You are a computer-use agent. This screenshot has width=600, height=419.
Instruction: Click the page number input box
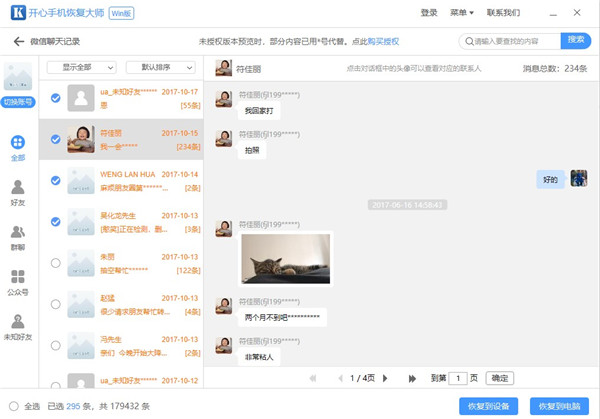[458, 378]
